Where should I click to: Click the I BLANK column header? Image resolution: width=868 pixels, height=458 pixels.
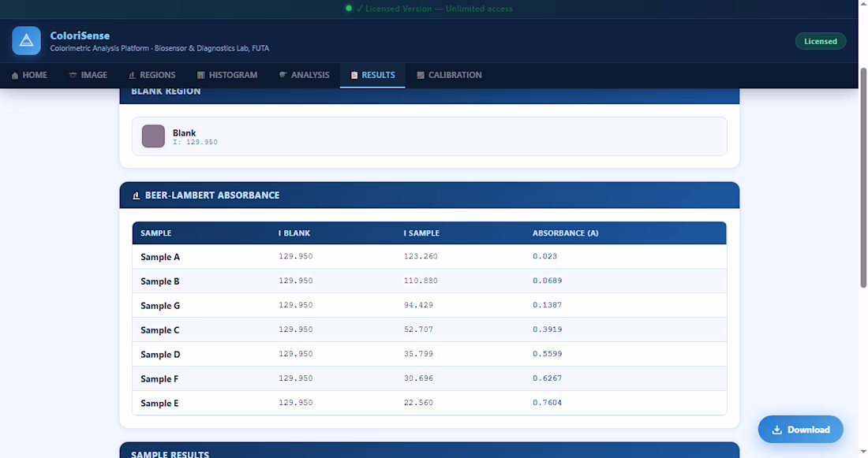294,233
